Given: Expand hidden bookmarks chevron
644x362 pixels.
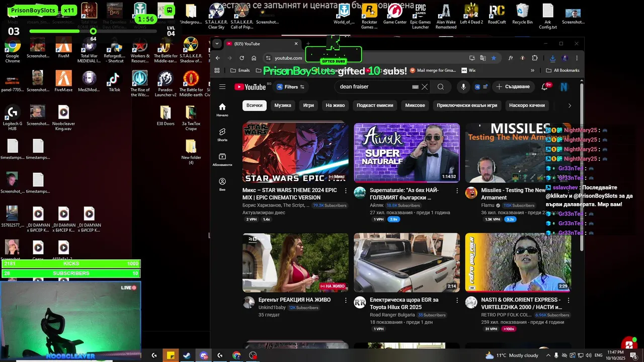Looking at the screenshot, I should (x=532, y=70).
